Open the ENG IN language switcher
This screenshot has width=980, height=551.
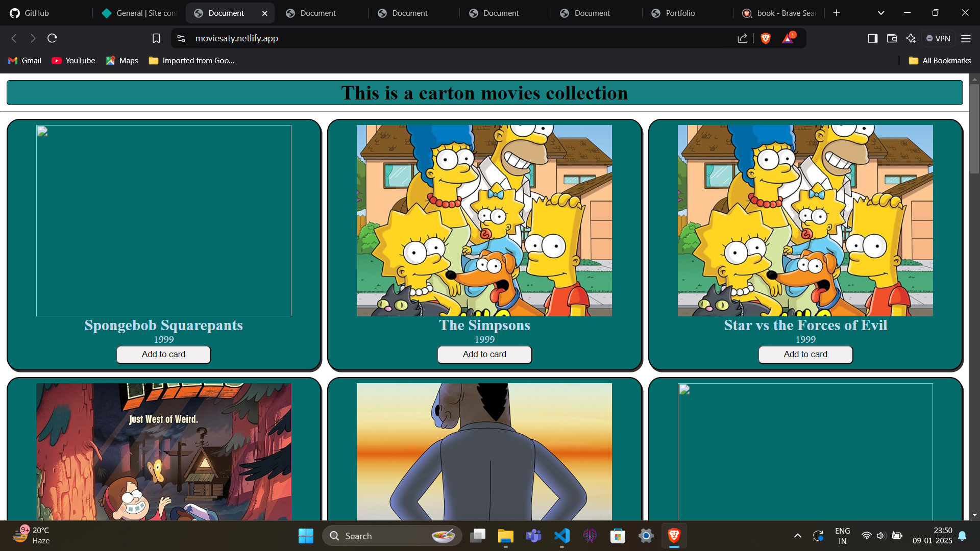coord(843,536)
